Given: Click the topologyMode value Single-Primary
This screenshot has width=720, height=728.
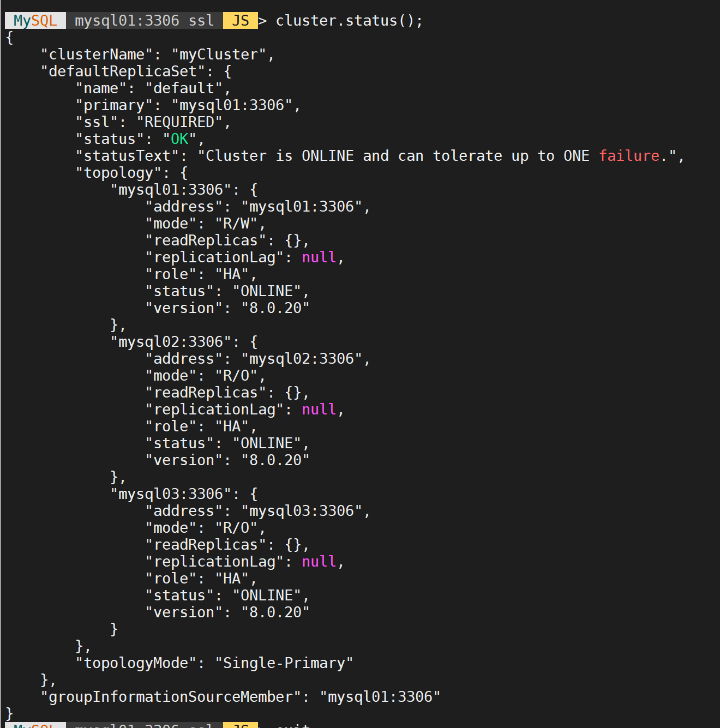Looking at the screenshot, I should [x=284, y=663].
